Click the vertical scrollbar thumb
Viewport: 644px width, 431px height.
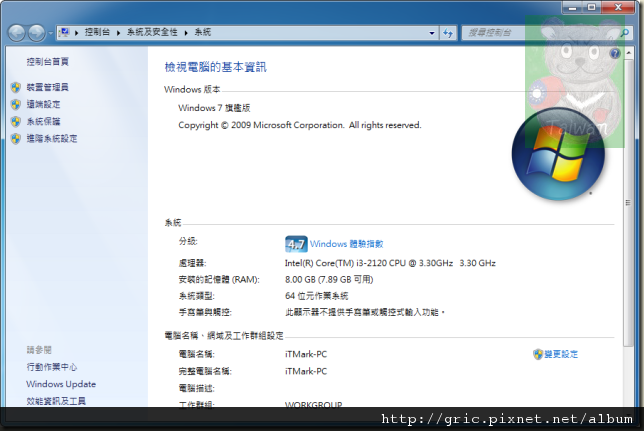[x=628, y=203]
